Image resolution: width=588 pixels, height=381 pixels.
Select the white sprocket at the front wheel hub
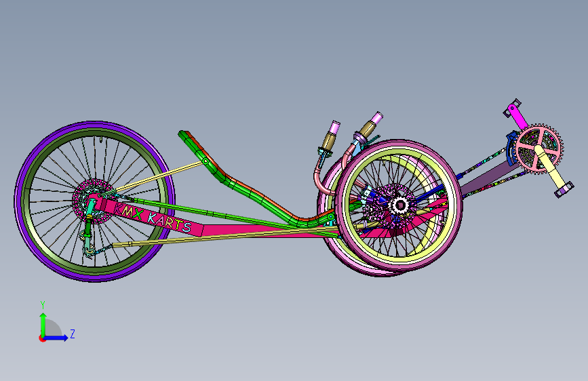pos(399,205)
